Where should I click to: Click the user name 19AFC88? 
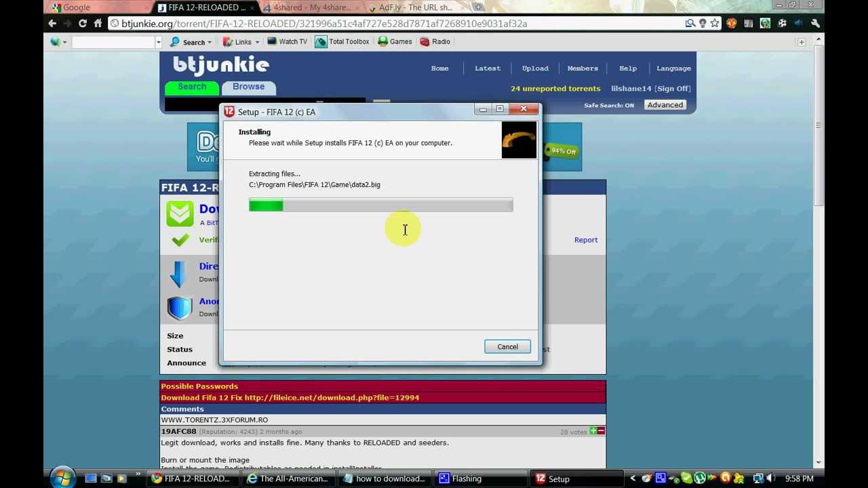178,431
